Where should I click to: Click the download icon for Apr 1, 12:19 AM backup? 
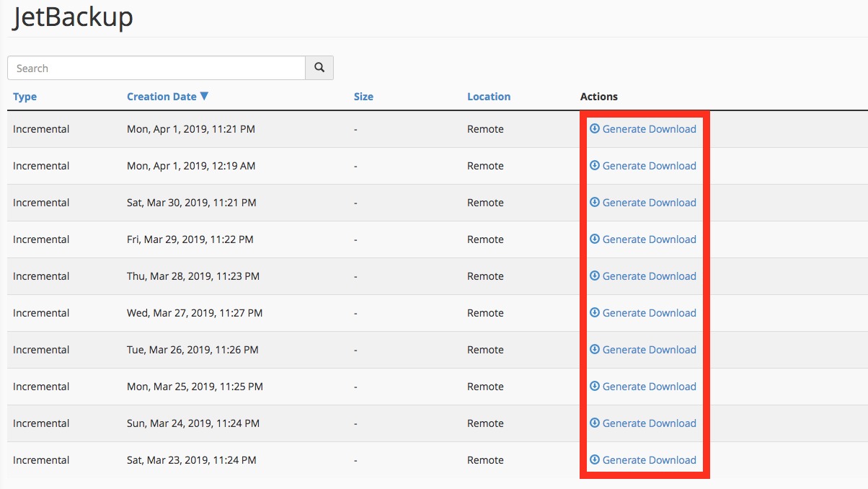(595, 165)
